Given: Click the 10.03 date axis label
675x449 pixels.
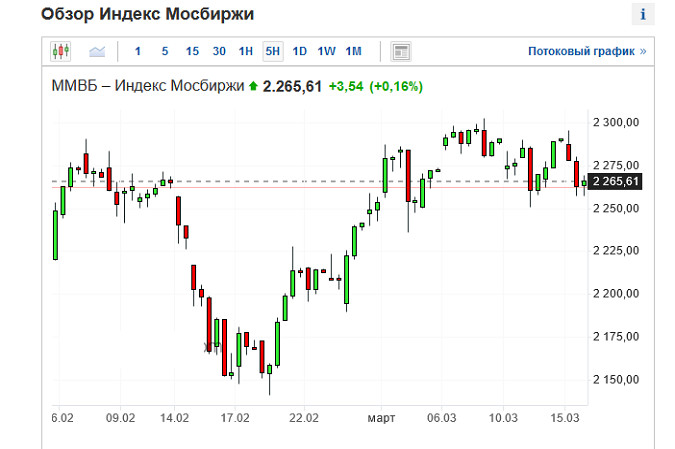Looking at the screenshot, I should pyautogui.click(x=503, y=418).
